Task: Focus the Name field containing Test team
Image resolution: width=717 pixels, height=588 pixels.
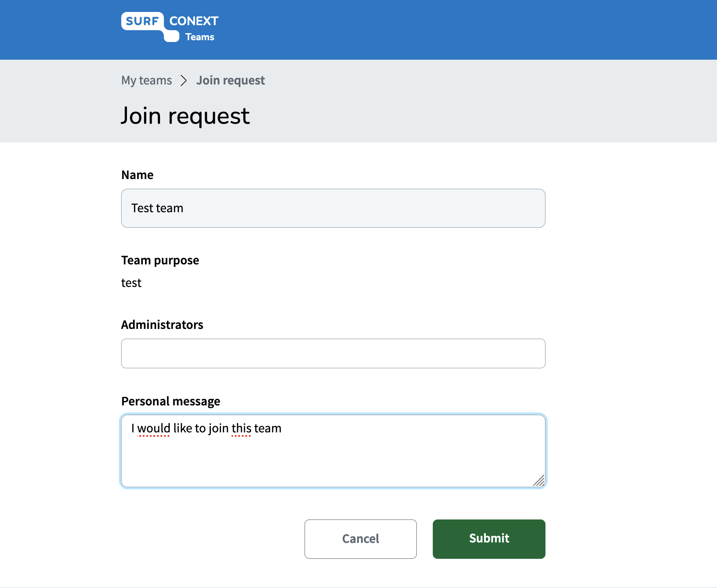Action: 333,208
